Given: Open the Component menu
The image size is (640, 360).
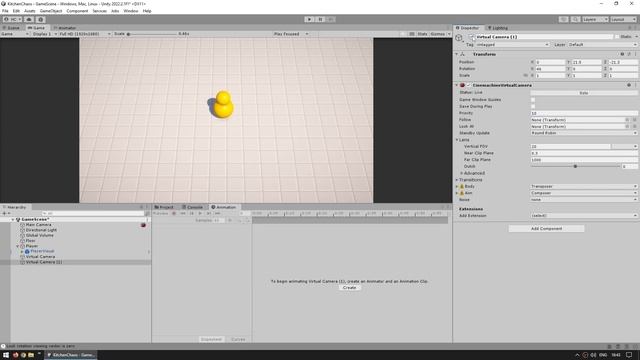Looking at the screenshot, I should coord(77,11).
